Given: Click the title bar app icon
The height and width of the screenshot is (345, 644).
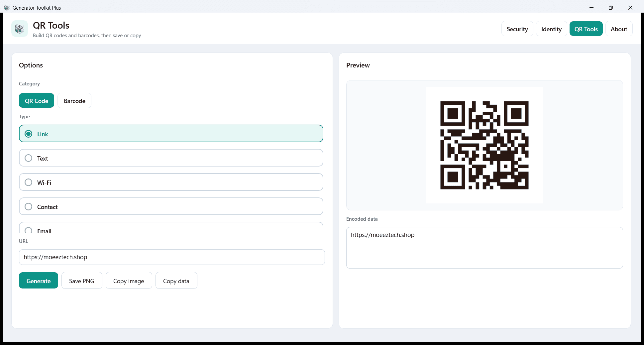Looking at the screenshot, I should click(7, 8).
